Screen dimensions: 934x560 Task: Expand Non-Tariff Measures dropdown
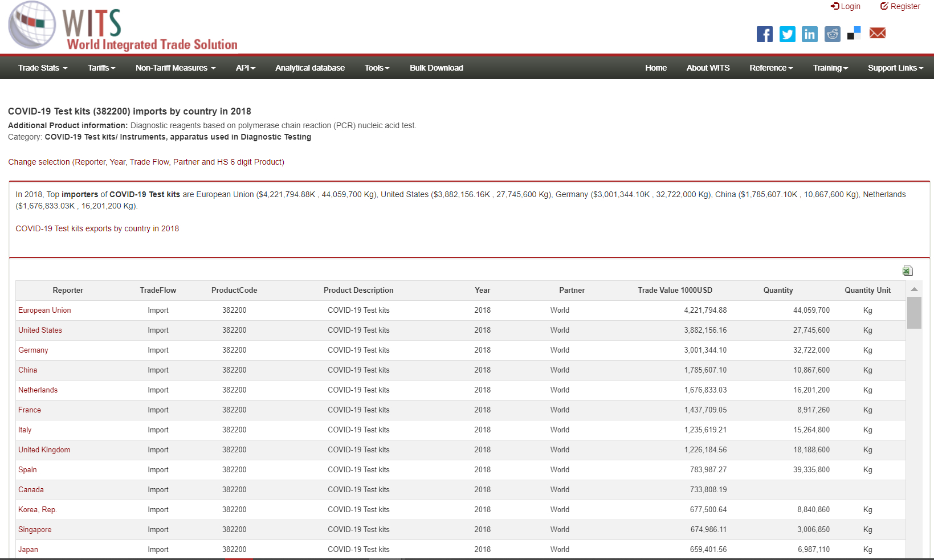(176, 68)
